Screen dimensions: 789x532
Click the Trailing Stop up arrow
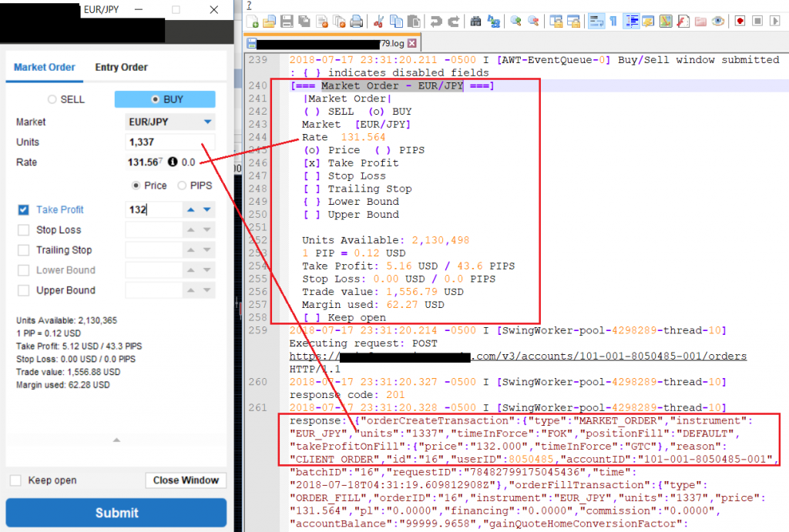[191, 250]
